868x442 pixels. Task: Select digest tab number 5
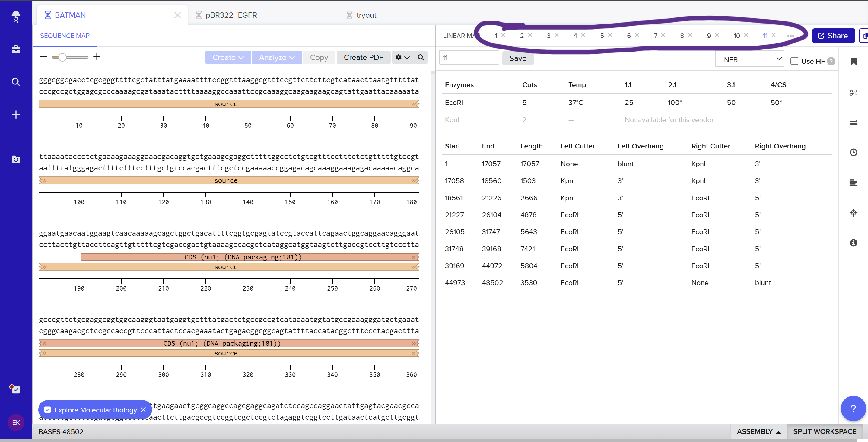pyautogui.click(x=602, y=36)
